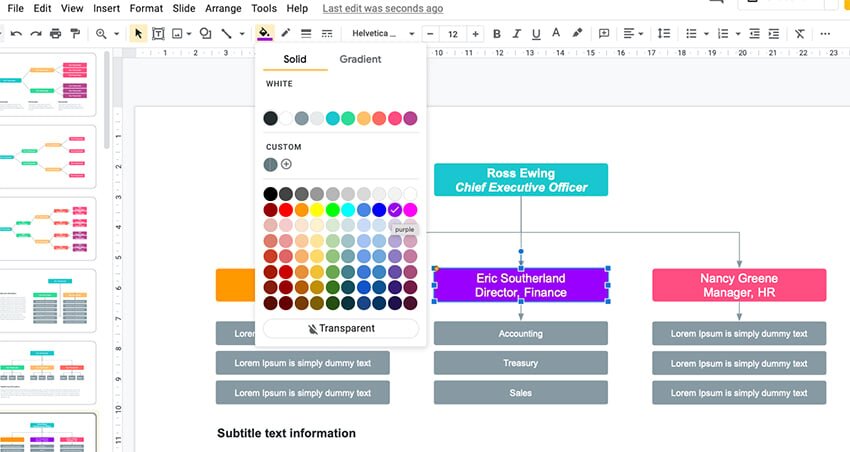Toggle Underline formatting

pyautogui.click(x=537, y=34)
